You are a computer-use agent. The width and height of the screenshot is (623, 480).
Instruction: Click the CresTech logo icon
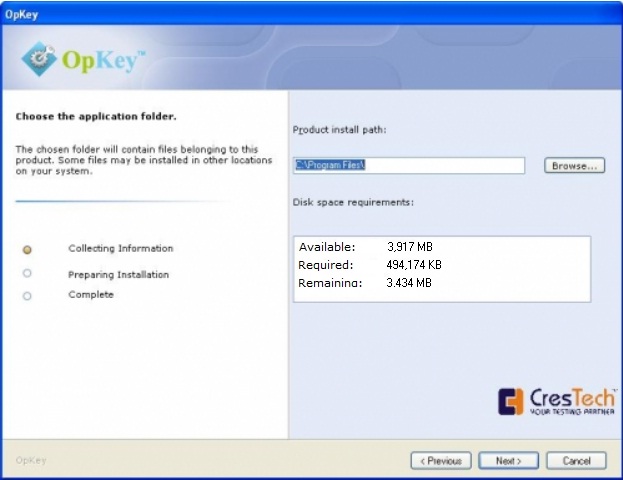511,402
